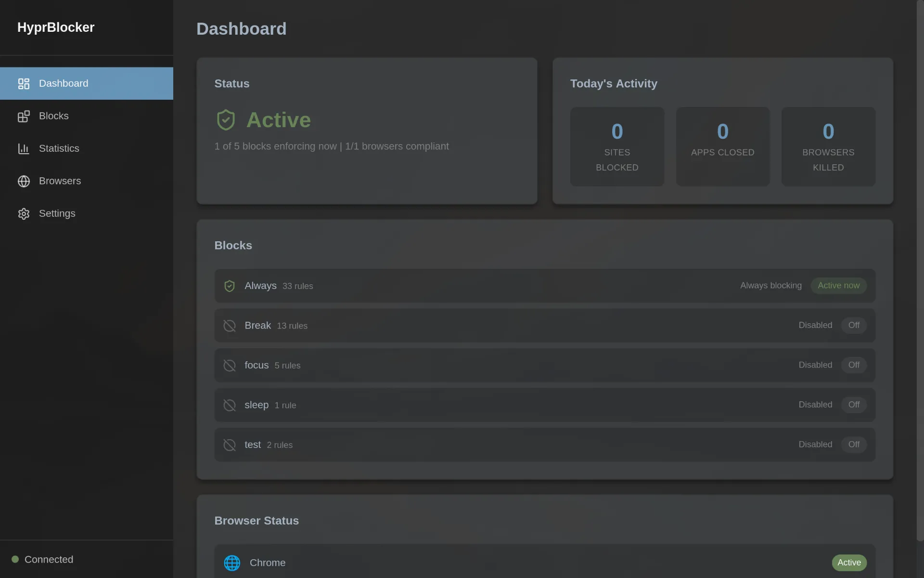Open the Dashboard menu item
924x578 pixels.
87,83
